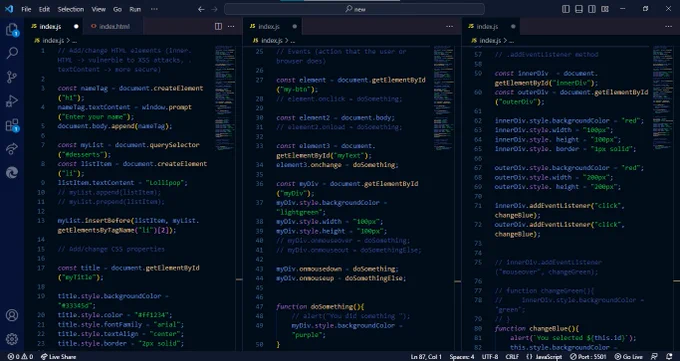Click line number 13 in left editor gutter

tap(42, 221)
